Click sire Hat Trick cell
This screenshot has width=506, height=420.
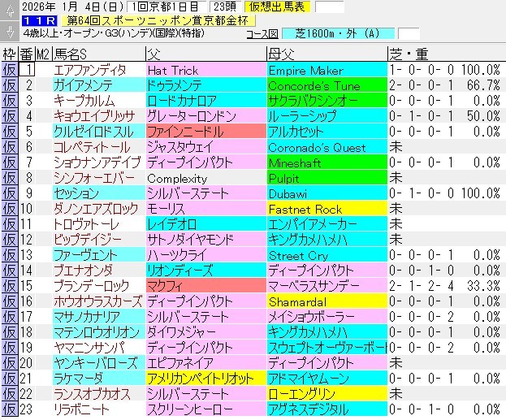coord(205,70)
